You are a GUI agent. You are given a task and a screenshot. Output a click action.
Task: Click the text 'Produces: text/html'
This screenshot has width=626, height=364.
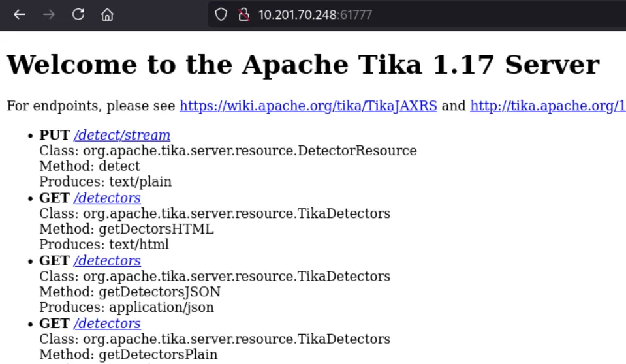(x=104, y=244)
